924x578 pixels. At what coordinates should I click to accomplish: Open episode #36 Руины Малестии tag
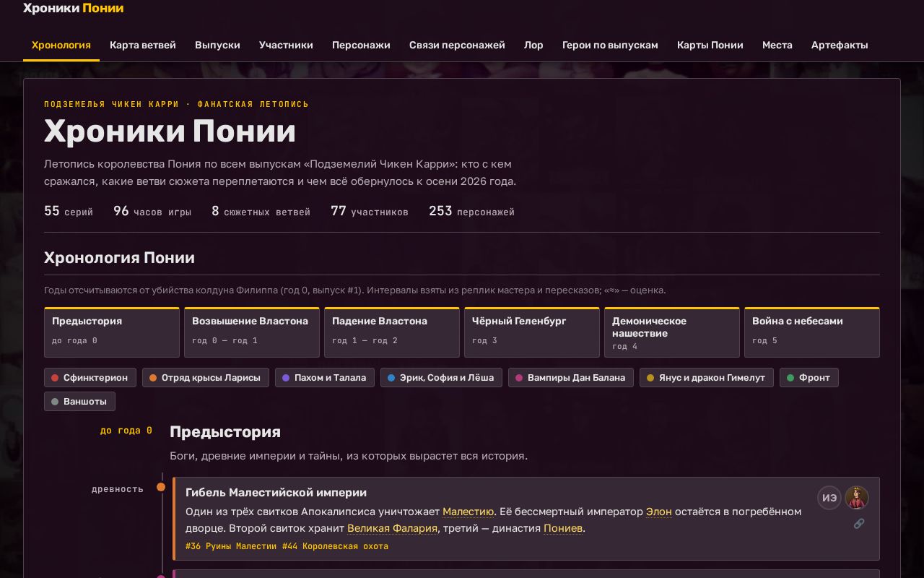click(x=231, y=546)
